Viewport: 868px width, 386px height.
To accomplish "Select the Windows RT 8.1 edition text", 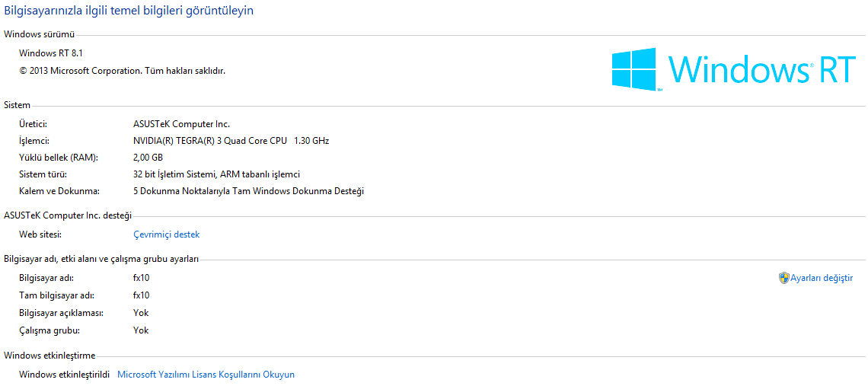I will [50, 53].
